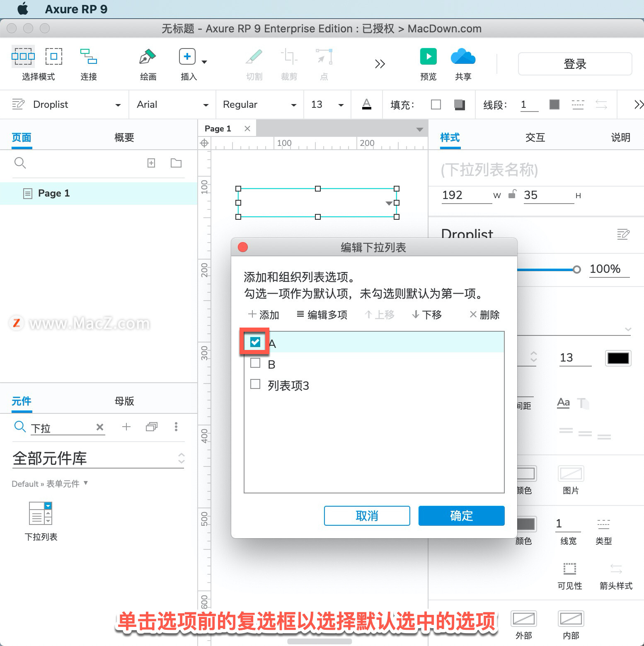Click Move Down in the dialog

[426, 315]
